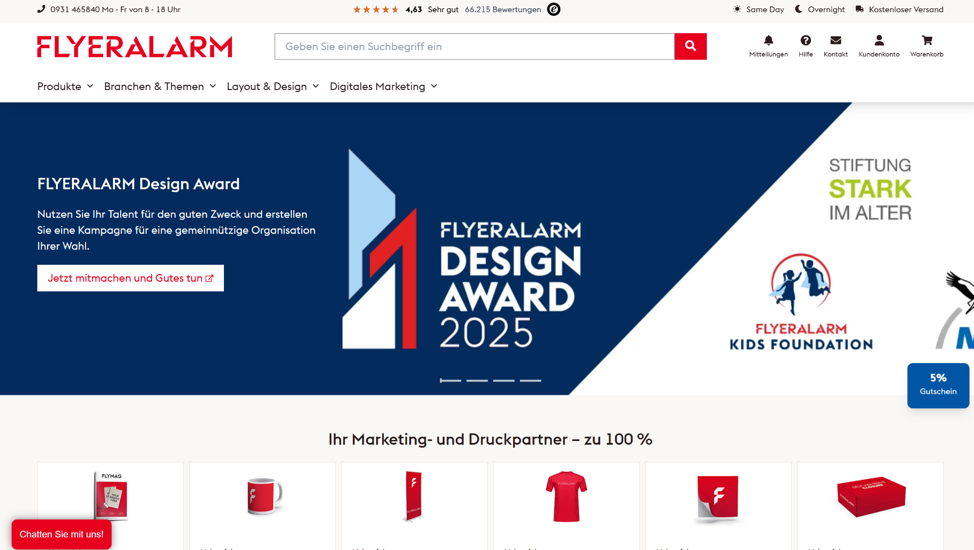
Task: Click the FLYERALARM Design Award heading
Action: click(x=139, y=184)
